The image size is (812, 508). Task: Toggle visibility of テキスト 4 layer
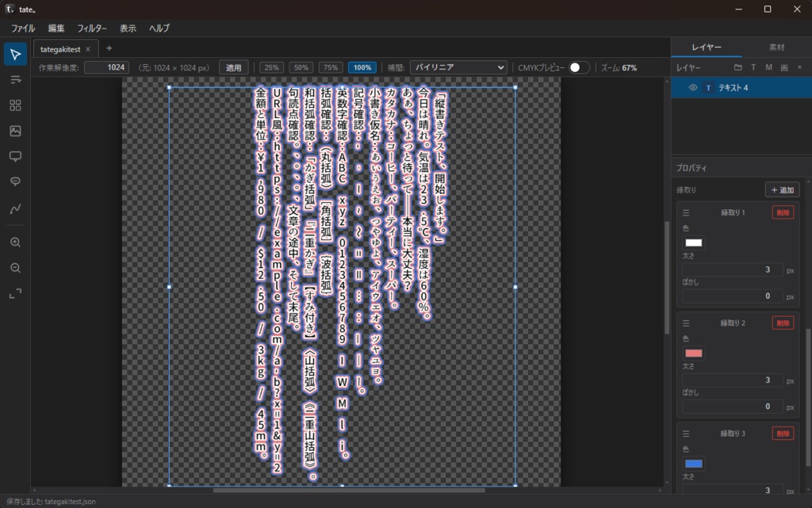(693, 87)
